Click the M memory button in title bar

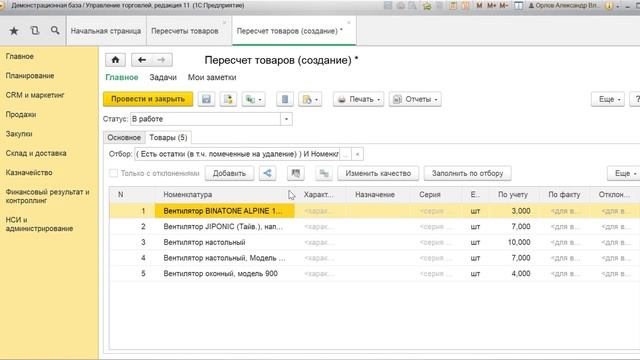pos(479,5)
